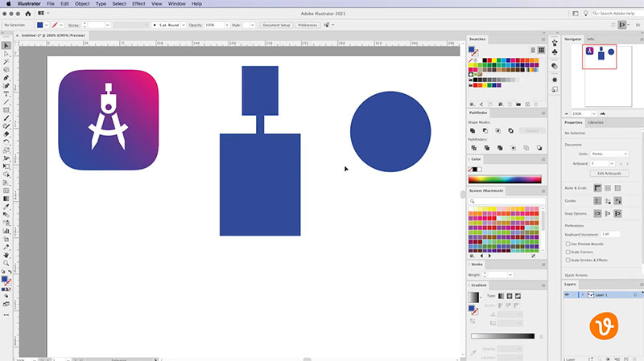Click the Document Setup button
The height and width of the screenshot is (361, 644).
tap(276, 25)
